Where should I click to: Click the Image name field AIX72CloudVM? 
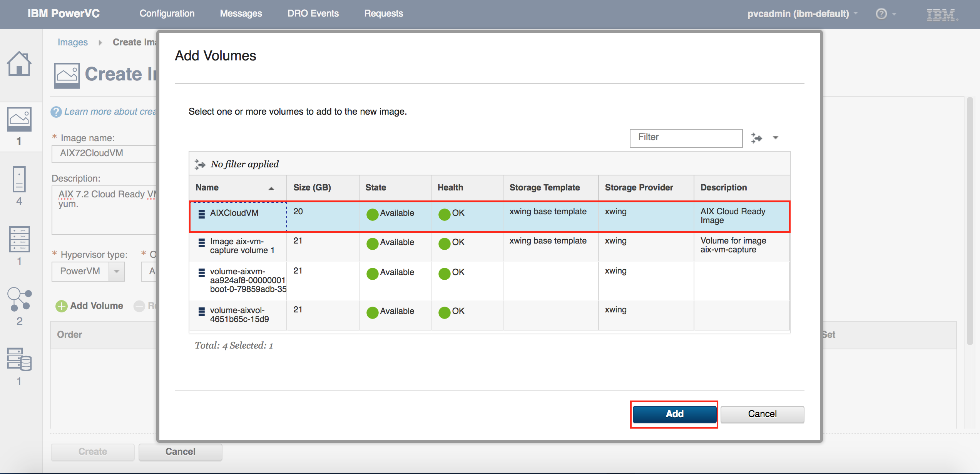coord(105,154)
